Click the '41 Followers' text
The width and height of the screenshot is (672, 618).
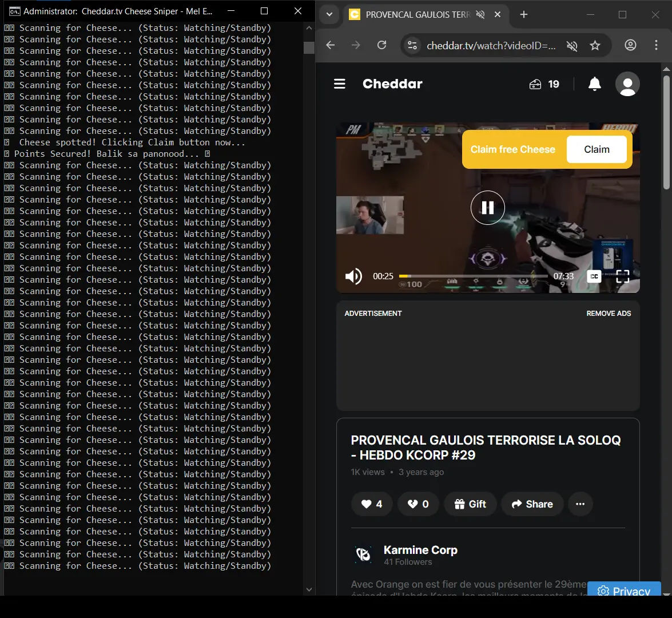408,562
